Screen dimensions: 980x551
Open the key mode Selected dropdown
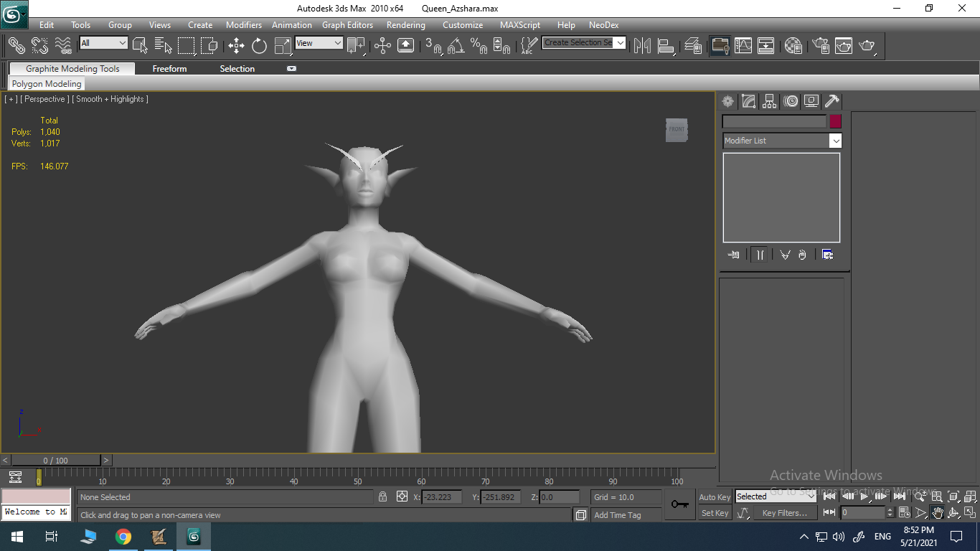point(776,496)
